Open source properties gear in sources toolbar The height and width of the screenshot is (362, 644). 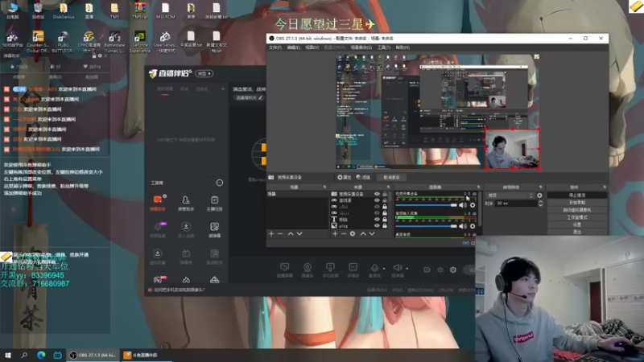pos(353,233)
